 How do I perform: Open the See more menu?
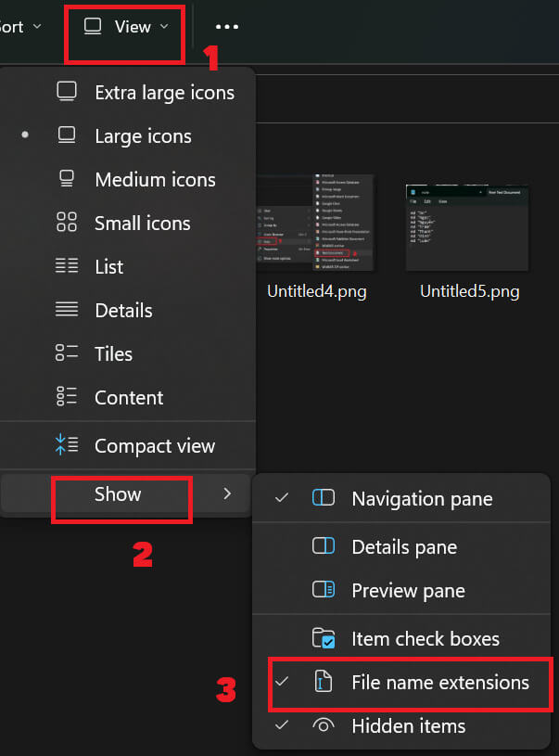click(227, 27)
